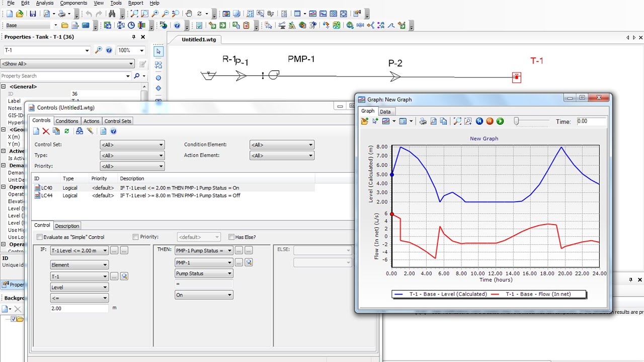This screenshot has height=362, width=644.
Task: Collapse the <General> properties group
Action: coord(4,86)
